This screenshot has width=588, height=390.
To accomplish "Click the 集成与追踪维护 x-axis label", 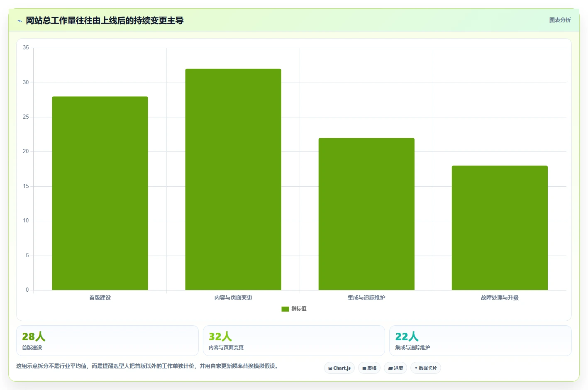I will [366, 297].
